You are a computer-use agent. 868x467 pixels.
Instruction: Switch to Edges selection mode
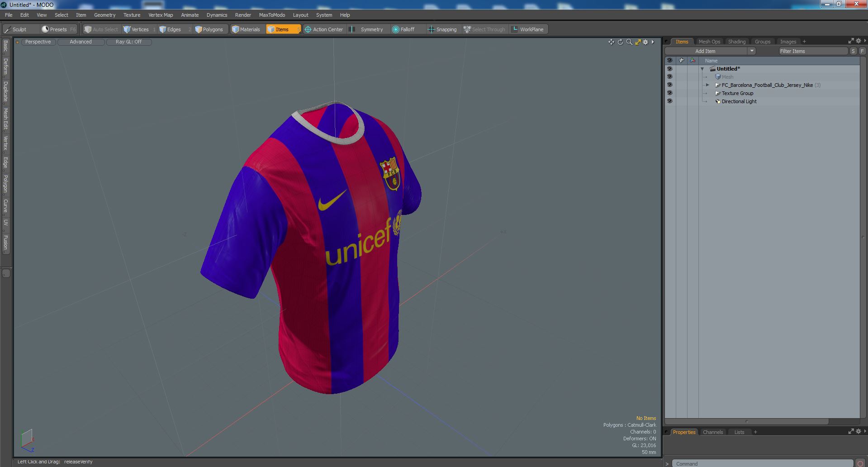point(175,29)
